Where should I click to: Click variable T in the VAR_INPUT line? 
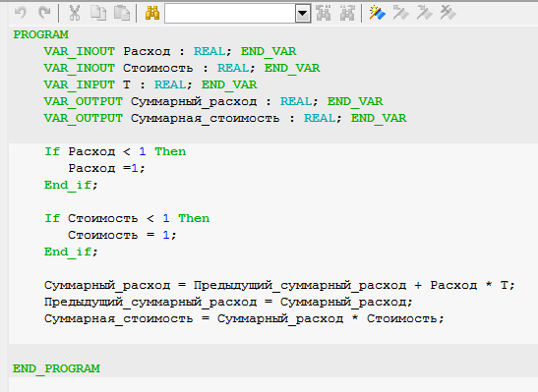[127, 84]
